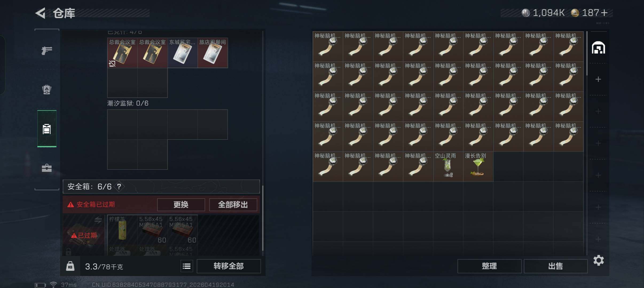Open the chest rig sidebar tab
The image size is (644, 288).
point(47,129)
